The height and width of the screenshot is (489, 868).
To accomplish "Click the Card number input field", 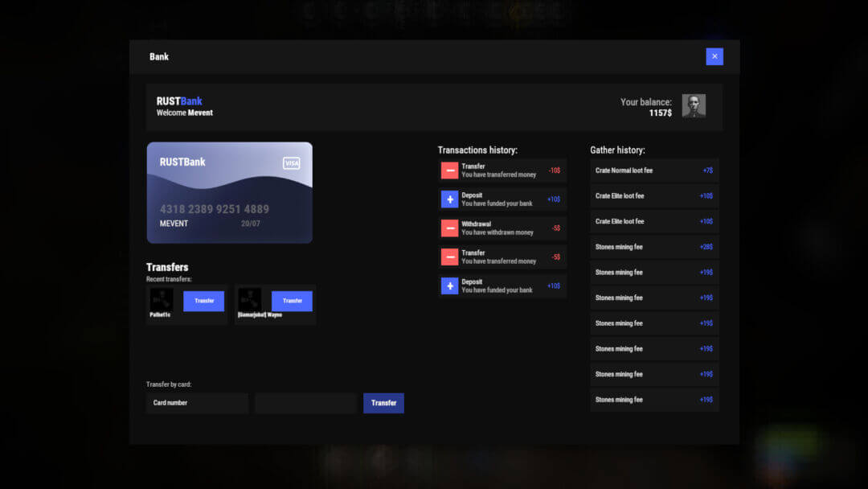I will click(x=196, y=402).
